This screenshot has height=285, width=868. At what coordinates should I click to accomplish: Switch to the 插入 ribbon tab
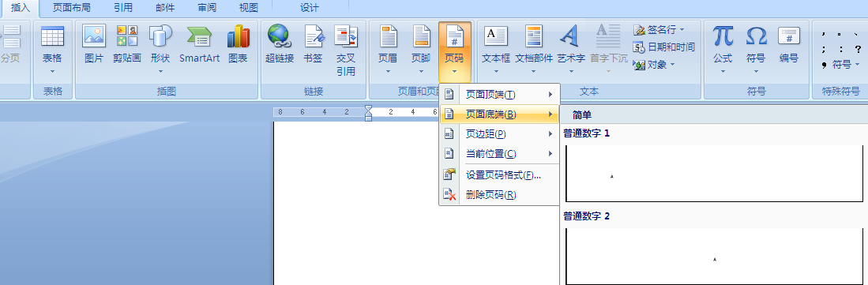pos(20,8)
